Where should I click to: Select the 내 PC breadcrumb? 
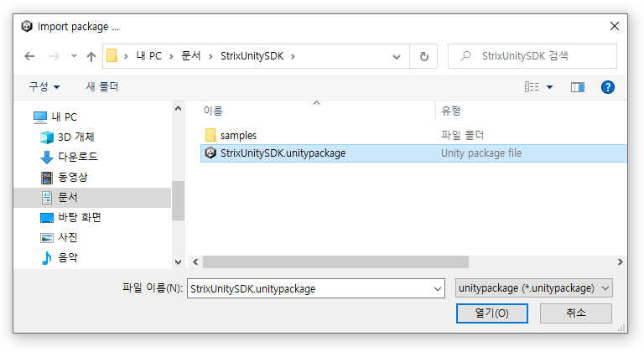pyautogui.click(x=149, y=56)
